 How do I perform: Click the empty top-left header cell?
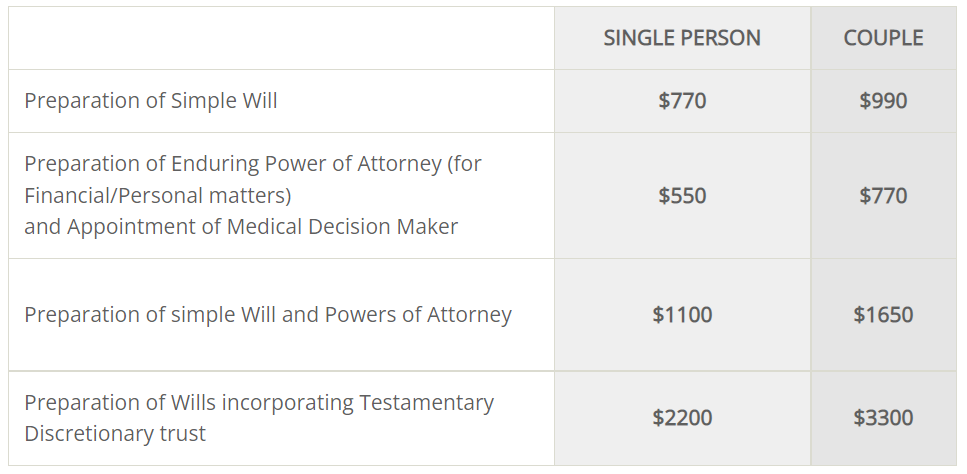click(x=281, y=38)
